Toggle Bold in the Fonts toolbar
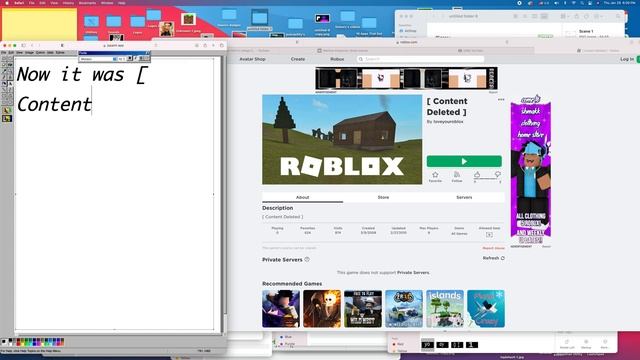The width and height of the screenshot is (640, 360). (x=130, y=59)
